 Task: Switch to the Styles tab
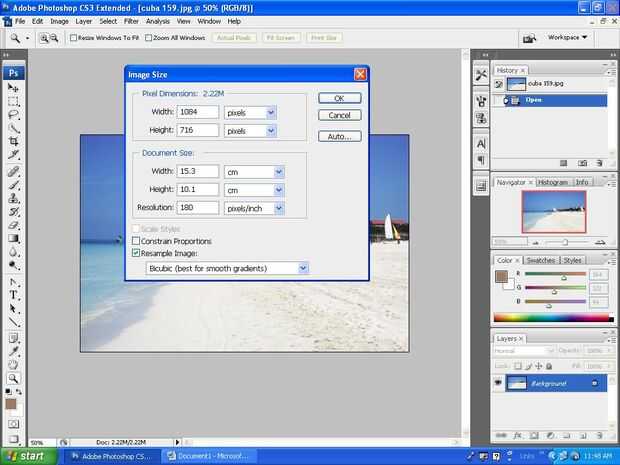coord(572,260)
